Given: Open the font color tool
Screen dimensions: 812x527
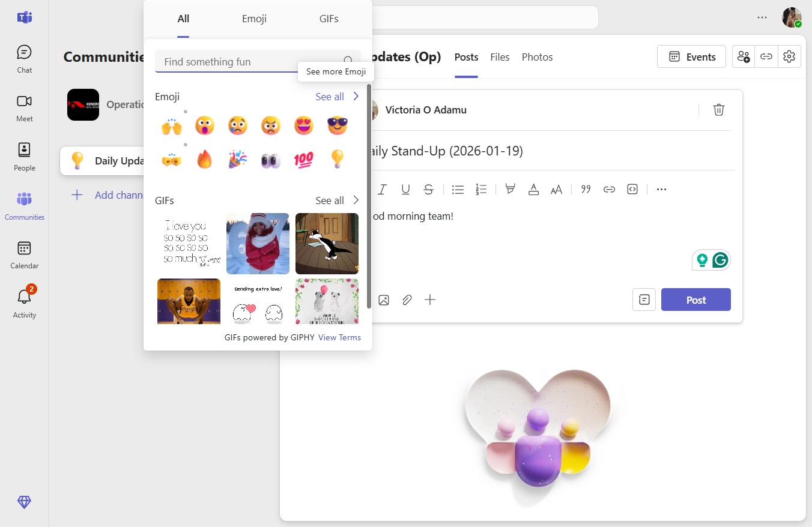Looking at the screenshot, I should pos(533,190).
